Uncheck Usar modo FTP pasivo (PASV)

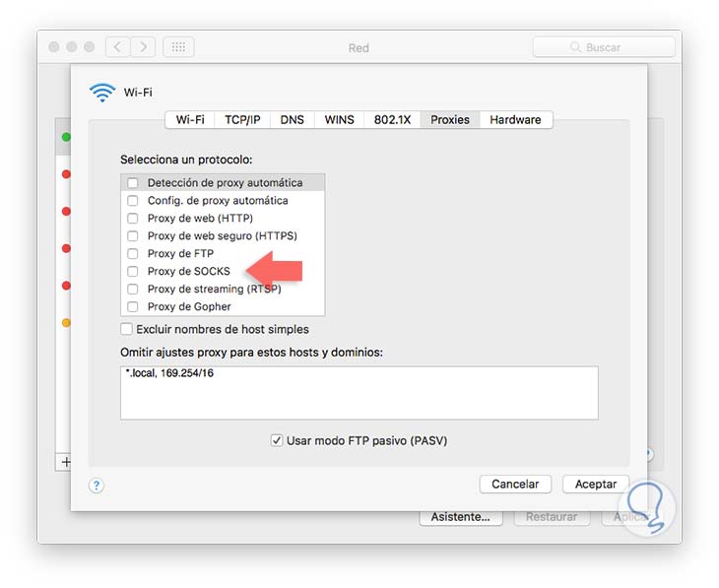click(276, 441)
